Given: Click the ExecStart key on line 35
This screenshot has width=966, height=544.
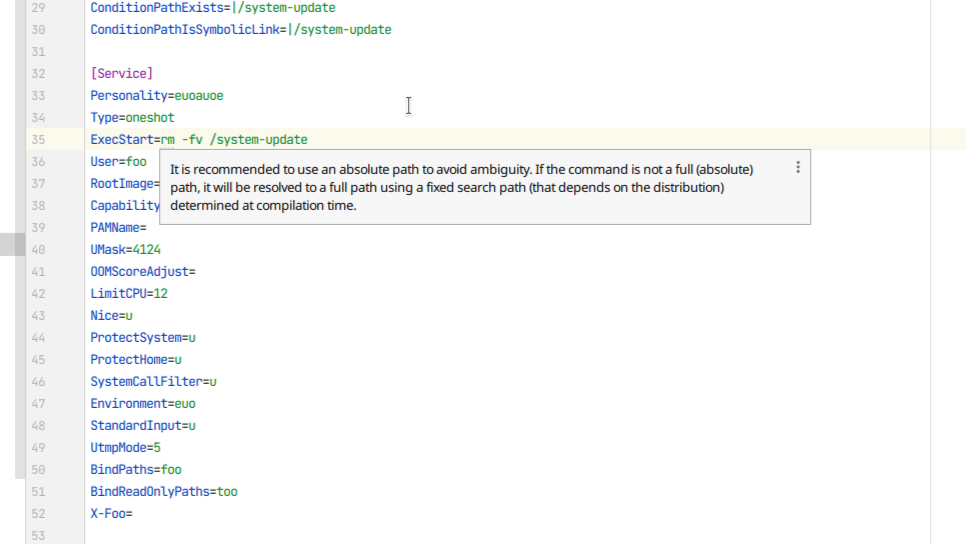Looking at the screenshot, I should pos(122,140).
